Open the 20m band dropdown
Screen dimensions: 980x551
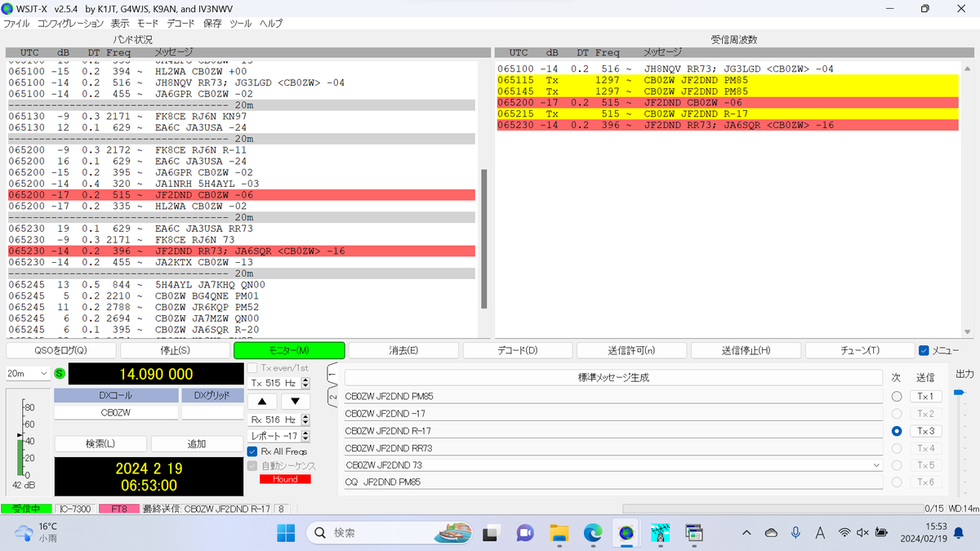(27, 373)
